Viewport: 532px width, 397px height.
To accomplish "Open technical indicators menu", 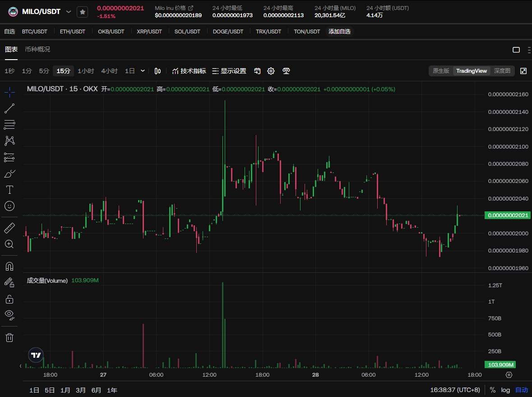I will tap(189, 71).
